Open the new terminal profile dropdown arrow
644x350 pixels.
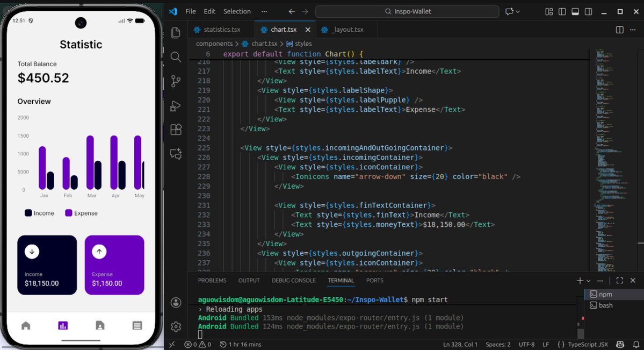pos(589,281)
